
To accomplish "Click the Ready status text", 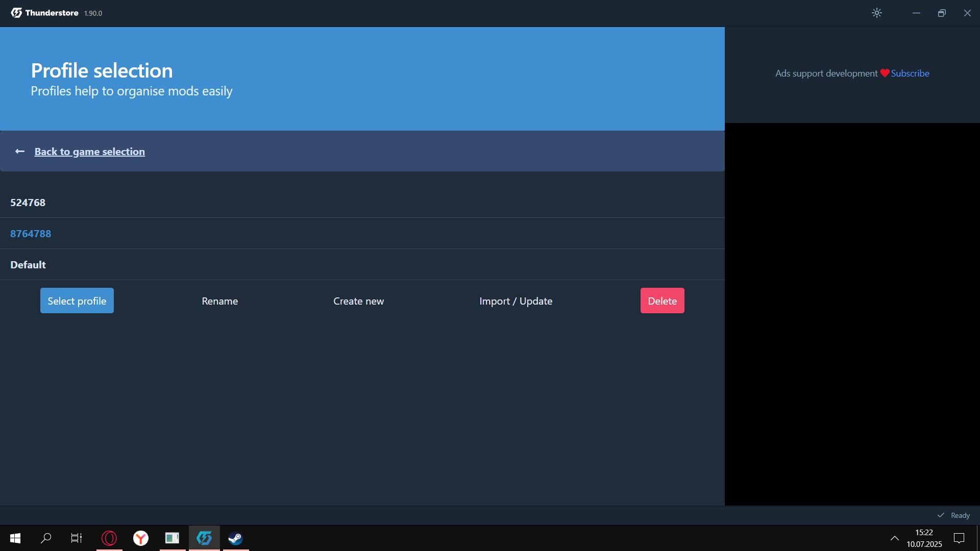I will pos(960,515).
